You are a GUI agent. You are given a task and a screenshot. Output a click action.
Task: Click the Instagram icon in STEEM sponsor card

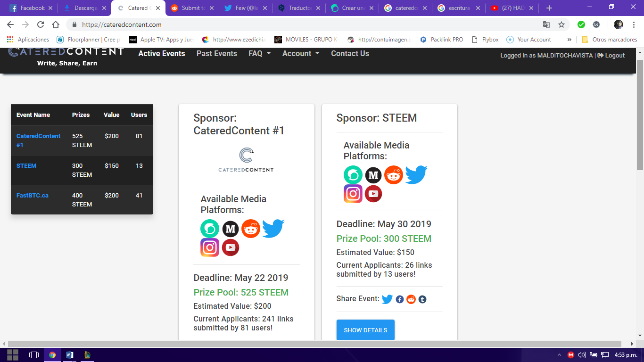tap(353, 194)
